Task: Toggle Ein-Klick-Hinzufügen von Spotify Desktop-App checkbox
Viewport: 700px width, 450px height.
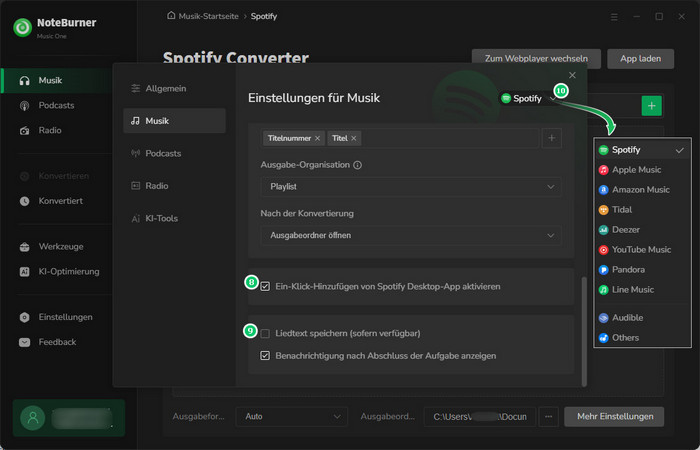Action: coord(265,287)
